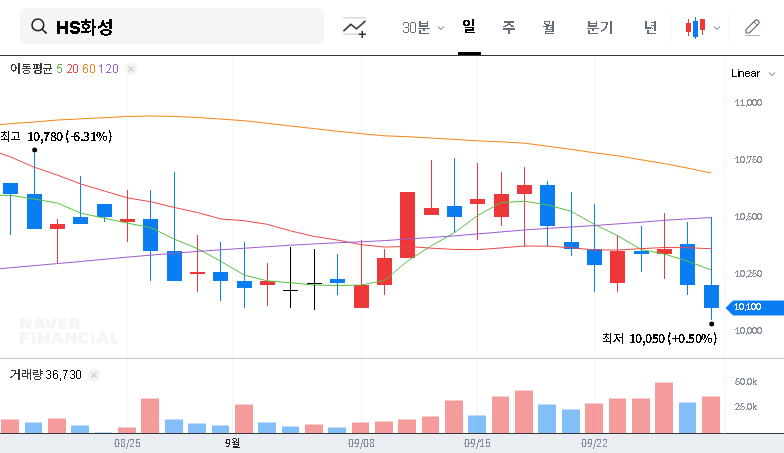Click the 10,500 price axis label

[748, 216]
